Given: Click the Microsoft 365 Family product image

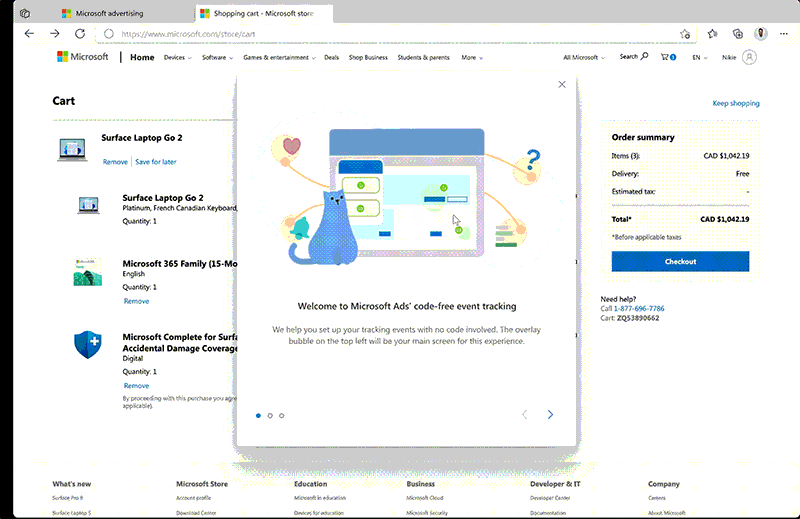Looking at the screenshot, I should 87,272.
